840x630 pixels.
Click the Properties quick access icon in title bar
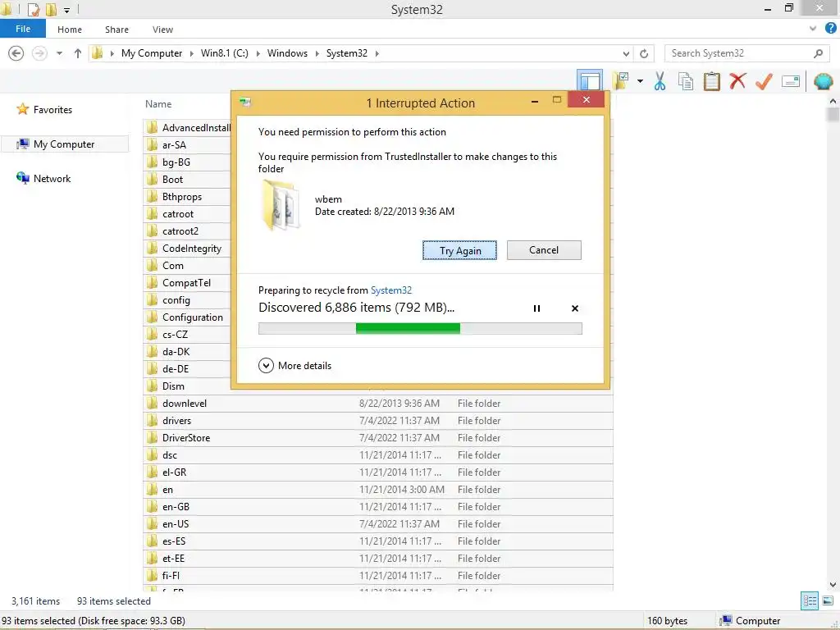(x=33, y=9)
